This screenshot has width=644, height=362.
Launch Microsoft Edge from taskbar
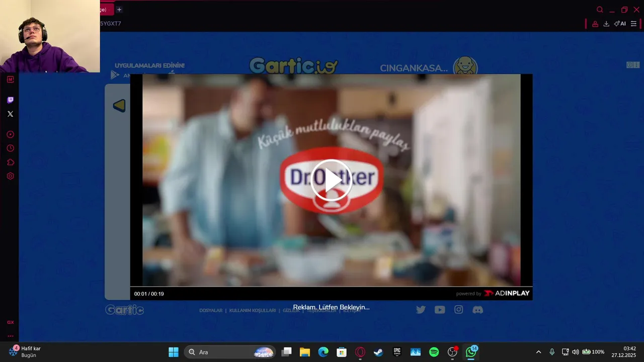click(x=323, y=352)
